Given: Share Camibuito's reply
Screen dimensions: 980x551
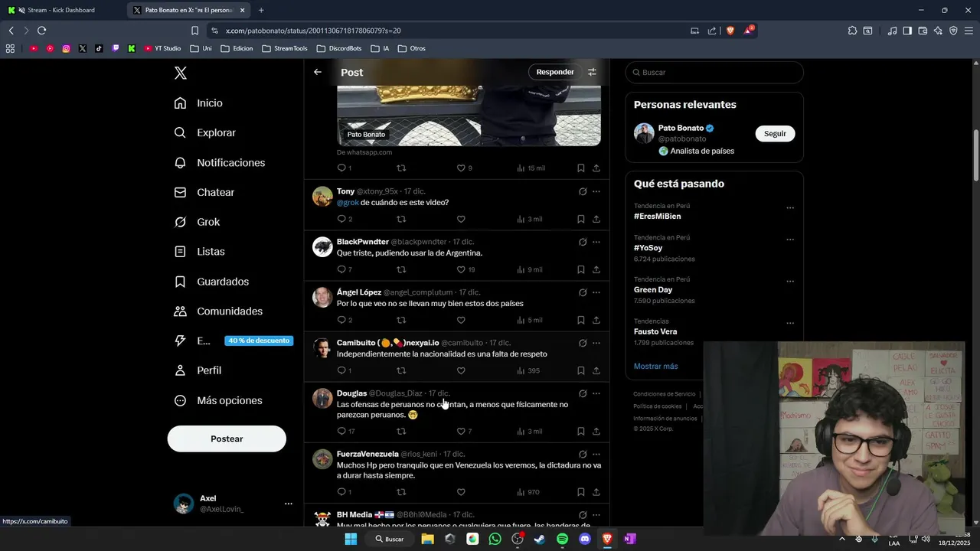Looking at the screenshot, I should (x=596, y=370).
